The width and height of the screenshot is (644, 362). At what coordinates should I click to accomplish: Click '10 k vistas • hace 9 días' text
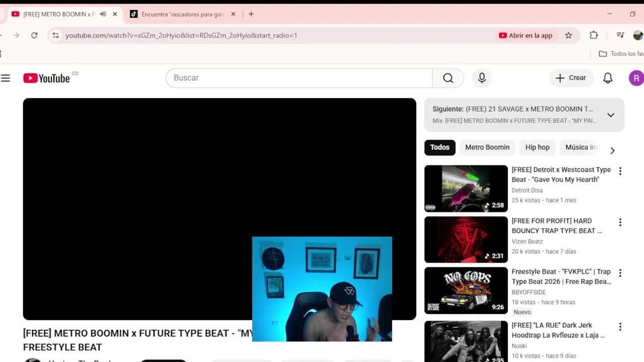pyautogui.click(x=544, y=356)
